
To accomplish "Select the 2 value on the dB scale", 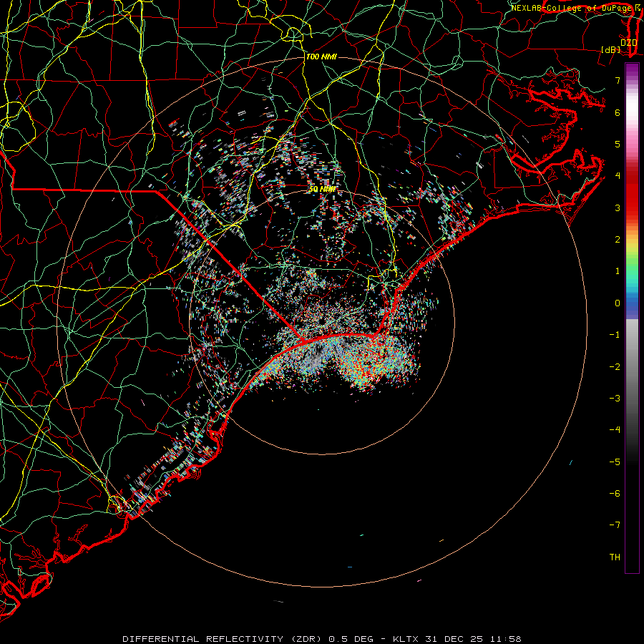I will coord(618,240).
